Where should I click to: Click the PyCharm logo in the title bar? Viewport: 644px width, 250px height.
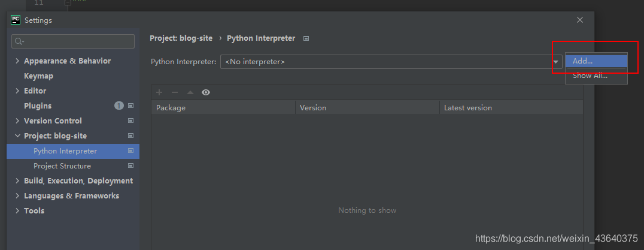coord(16,20)
